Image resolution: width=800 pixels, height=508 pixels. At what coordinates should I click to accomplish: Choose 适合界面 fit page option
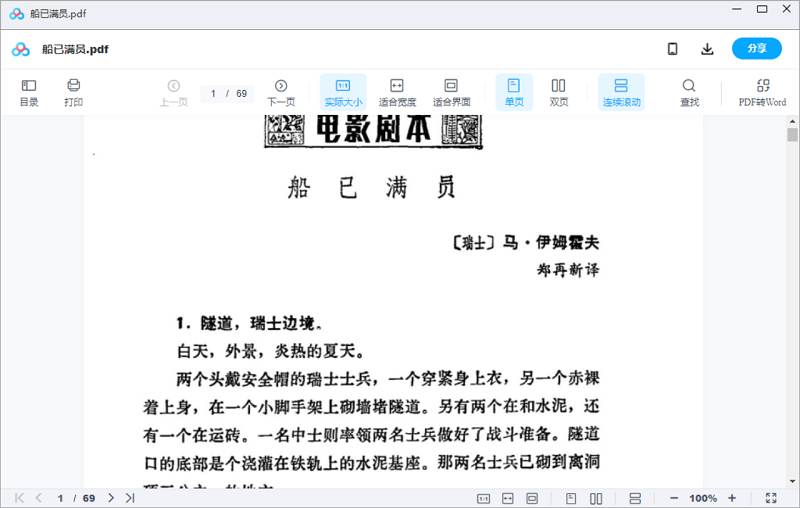[x=451, y=93]
